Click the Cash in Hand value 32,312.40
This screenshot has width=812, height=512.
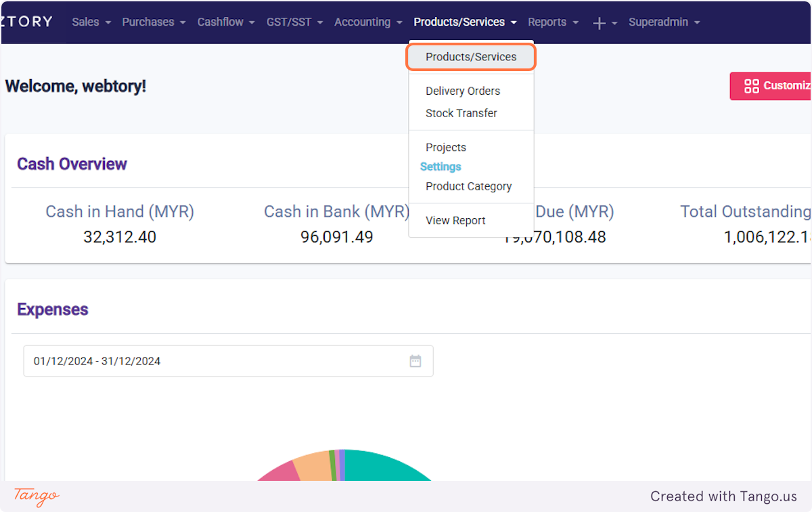coord(120,237)
